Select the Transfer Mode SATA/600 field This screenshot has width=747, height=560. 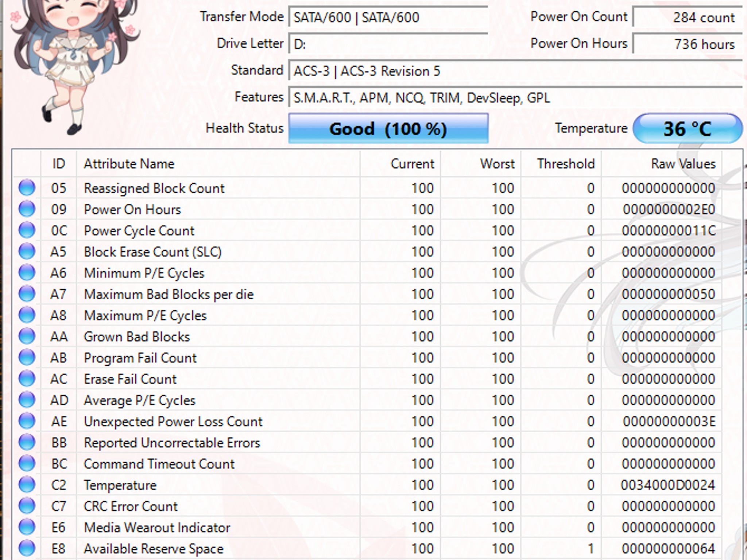pos(388,17)
